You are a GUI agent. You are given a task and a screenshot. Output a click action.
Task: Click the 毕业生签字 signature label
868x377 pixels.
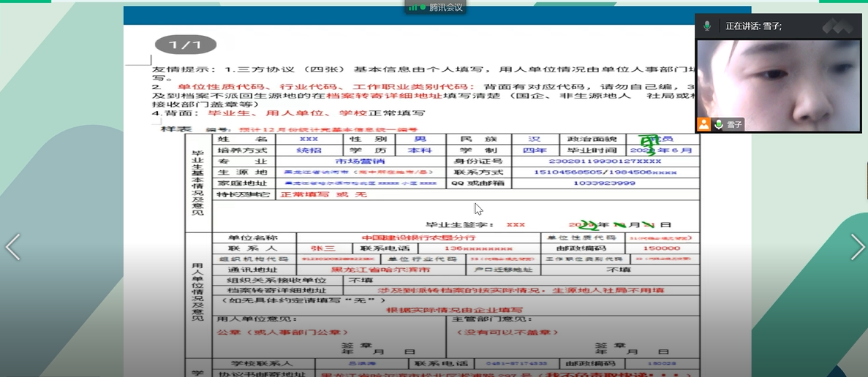click(459, 225)
